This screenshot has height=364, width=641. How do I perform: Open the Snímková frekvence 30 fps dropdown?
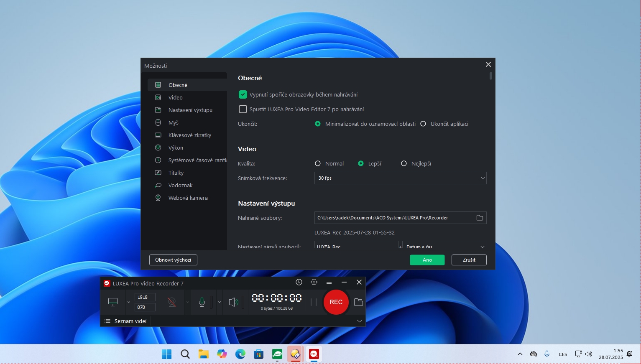(x=400, y=178)
